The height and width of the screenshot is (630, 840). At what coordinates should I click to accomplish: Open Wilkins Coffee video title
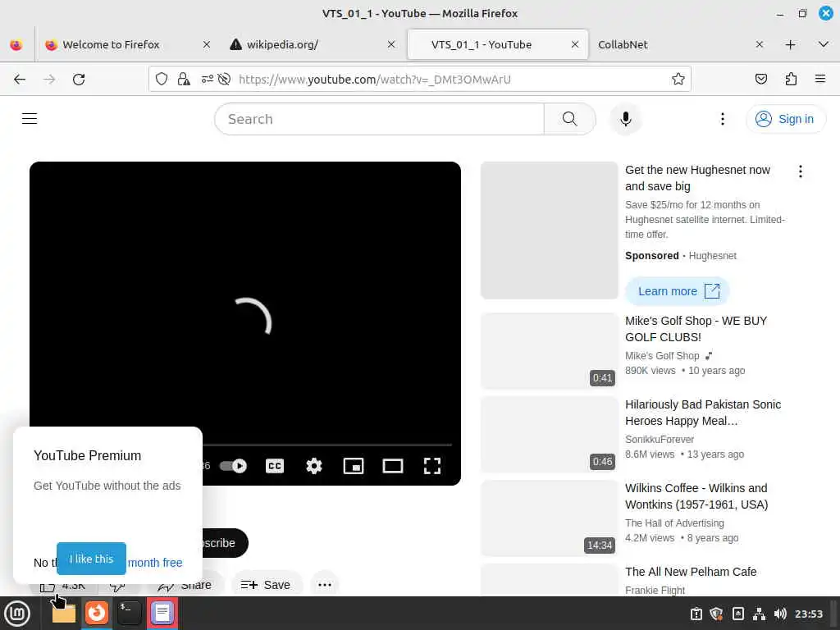click(696, 496)
